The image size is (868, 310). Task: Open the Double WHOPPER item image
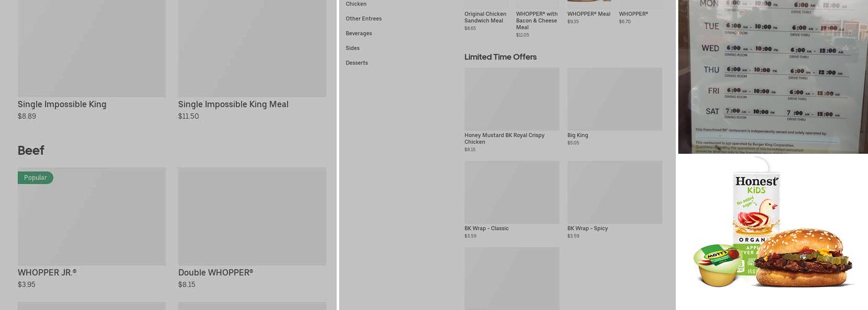(x=252, y=217)
